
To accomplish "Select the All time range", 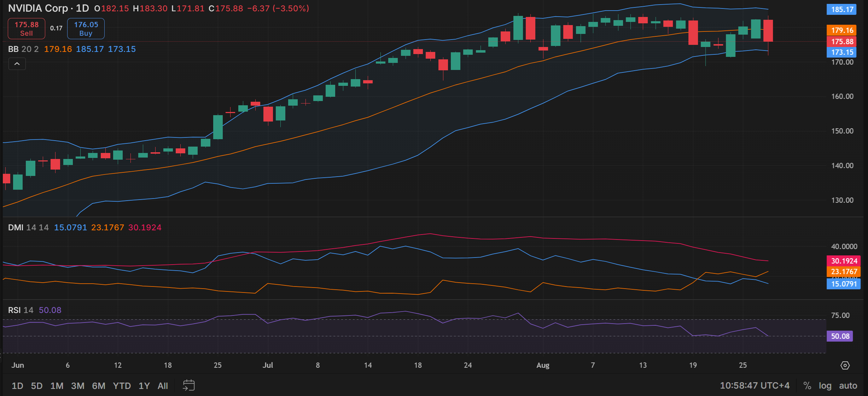I will 163,386.
